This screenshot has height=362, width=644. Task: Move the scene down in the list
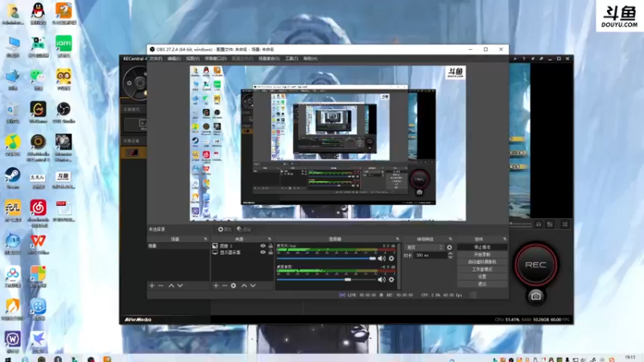coord(180,286)
